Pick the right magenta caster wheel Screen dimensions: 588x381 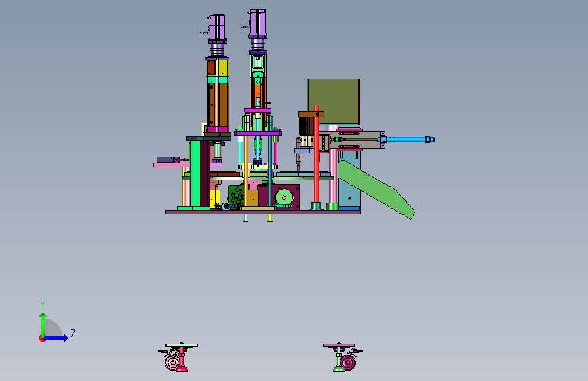tap(349, 363)
